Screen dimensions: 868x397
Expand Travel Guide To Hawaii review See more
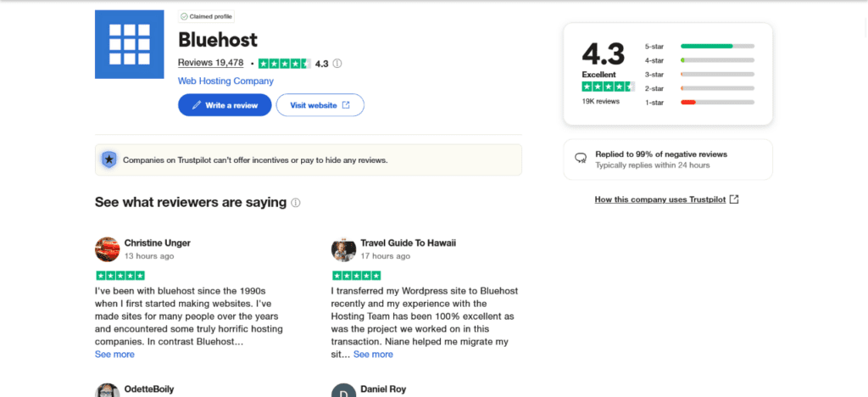[x=373, y=355]
